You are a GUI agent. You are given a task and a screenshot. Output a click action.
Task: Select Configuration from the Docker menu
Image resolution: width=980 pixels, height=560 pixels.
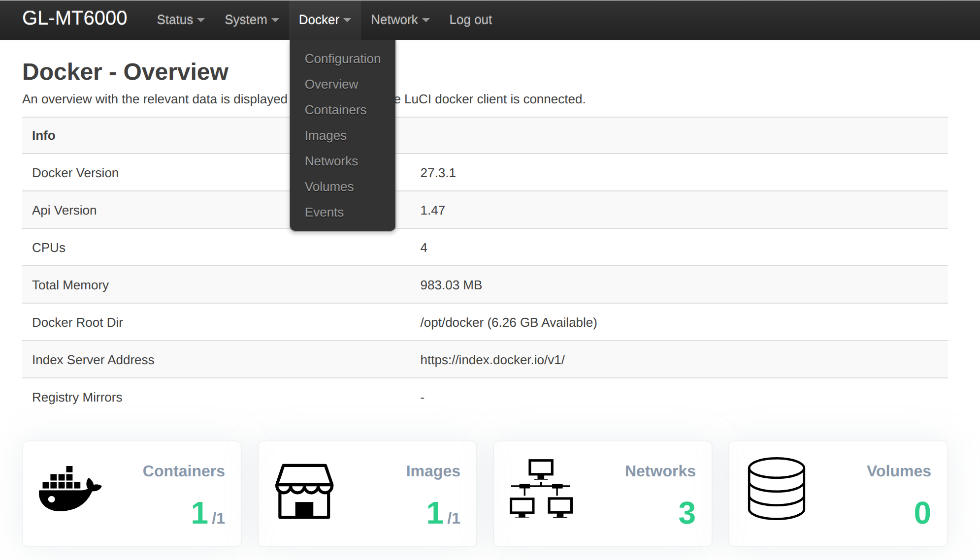tap(343, 59)
